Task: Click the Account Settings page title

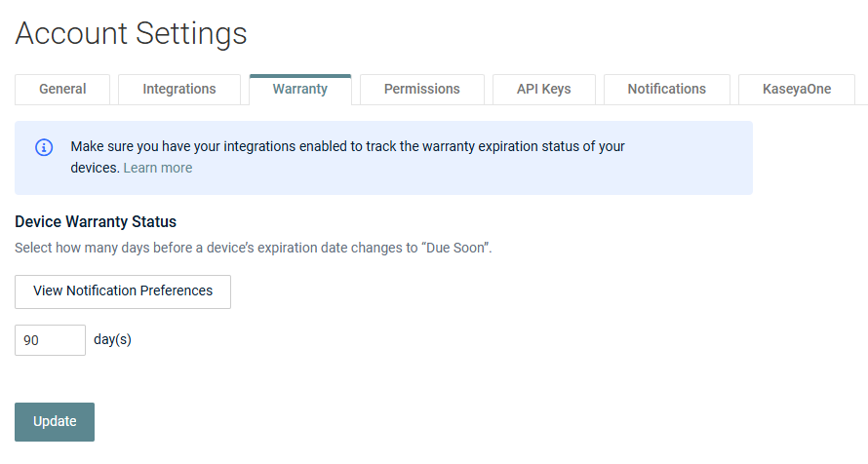Action: click(x=132, y=33)
